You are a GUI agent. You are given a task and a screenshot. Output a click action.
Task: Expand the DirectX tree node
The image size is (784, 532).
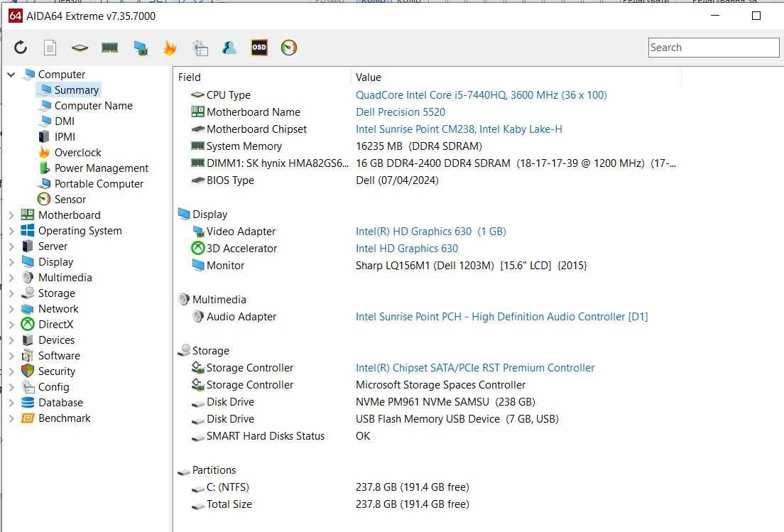pos(11,325)
